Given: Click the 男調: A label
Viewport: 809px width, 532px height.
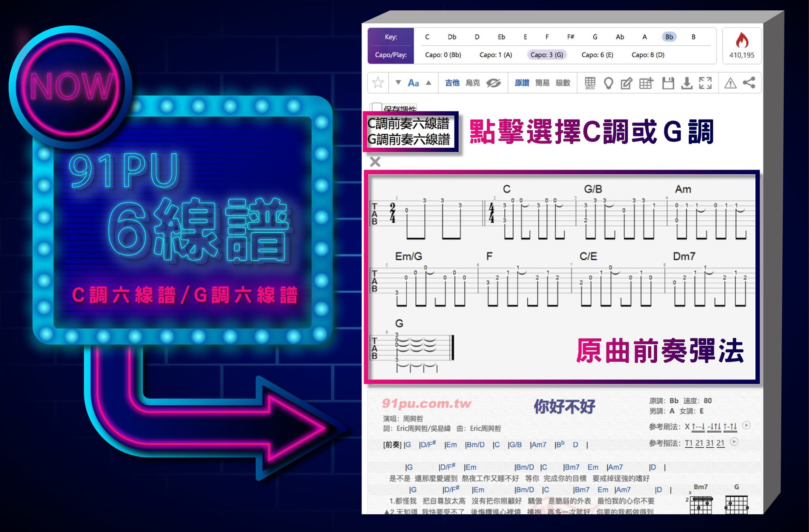Looking at the screenshot, I should pyautogui.click(x=662, y=411).
